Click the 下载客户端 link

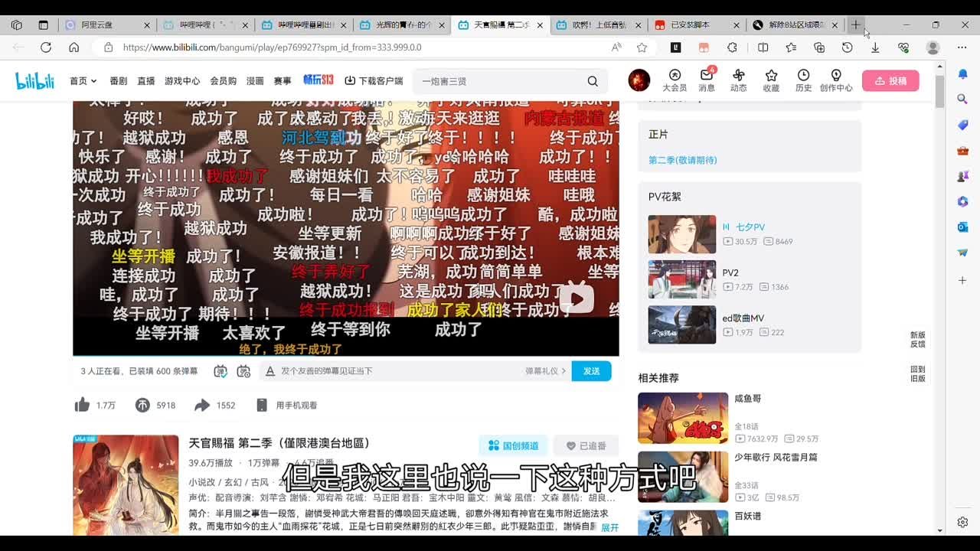(x=374, y=81)
